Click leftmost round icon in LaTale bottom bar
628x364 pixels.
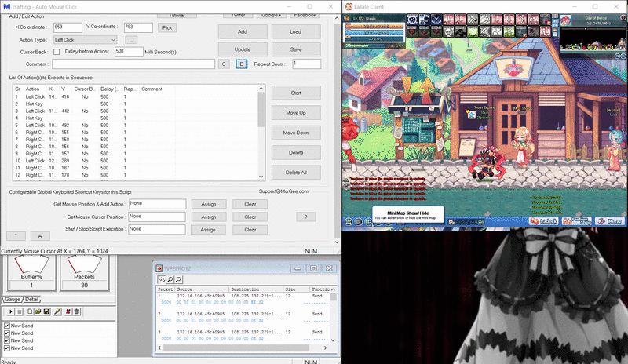tap(349, 221)
